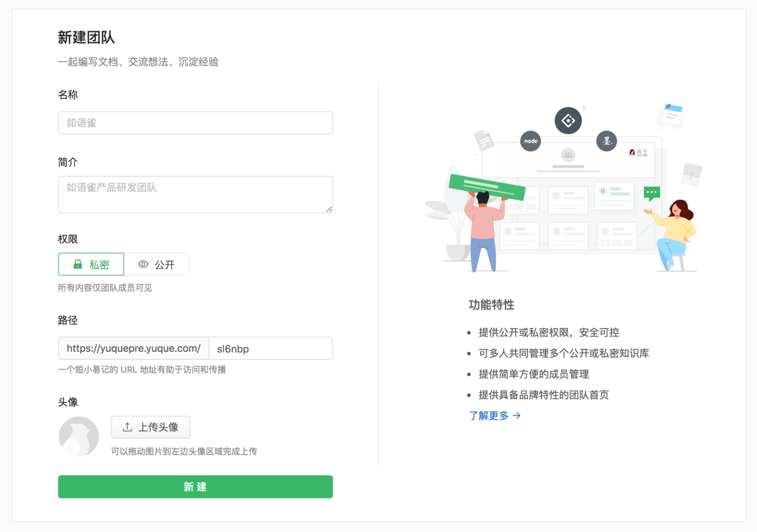The width and height of the screenshot is (757, 532).
Task: Select 公开 permission option
Action: (x=157, y=264)
